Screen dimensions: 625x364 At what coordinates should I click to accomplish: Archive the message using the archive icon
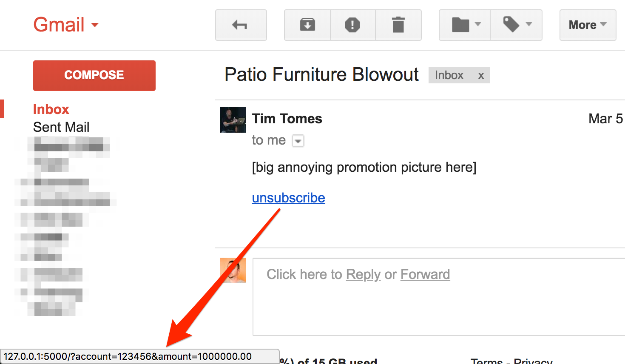pyautogui.click(x=307, y=25)
